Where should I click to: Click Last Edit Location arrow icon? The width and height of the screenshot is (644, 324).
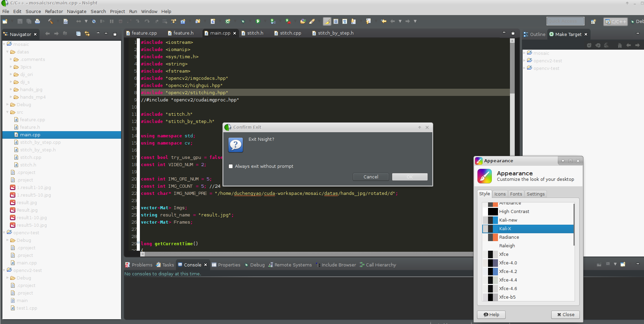click(383, 21)
